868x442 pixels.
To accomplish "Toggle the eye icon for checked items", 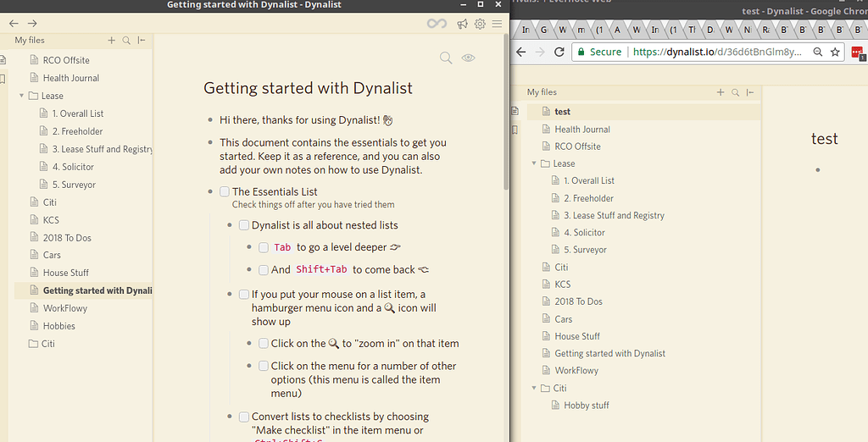I will pos(468,58).
